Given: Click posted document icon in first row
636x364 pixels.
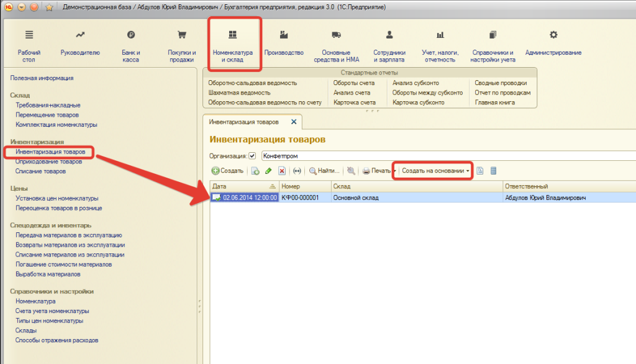Looking at the screenshot, I should 217,198.
